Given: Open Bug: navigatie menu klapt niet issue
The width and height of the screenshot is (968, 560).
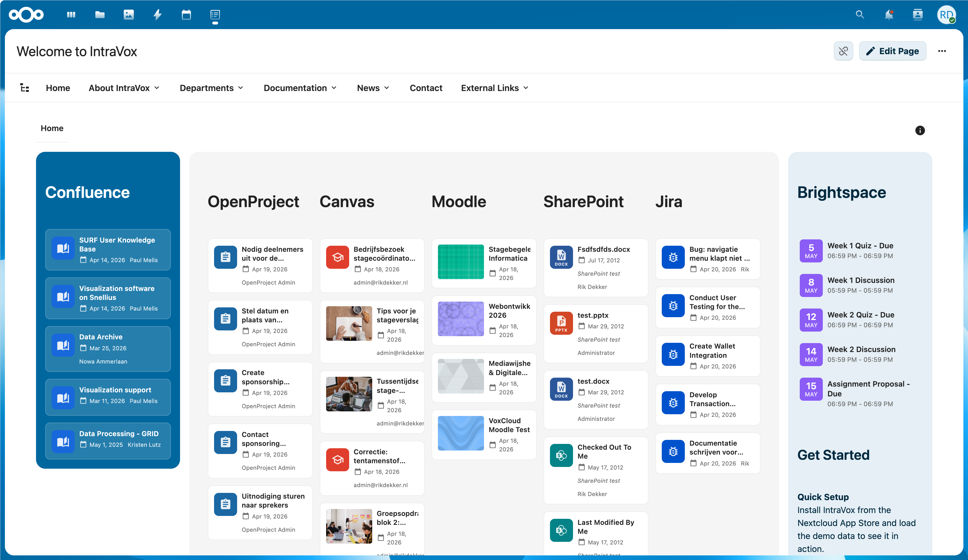Looking at the screenshot, I should click(x=708, y=259).
